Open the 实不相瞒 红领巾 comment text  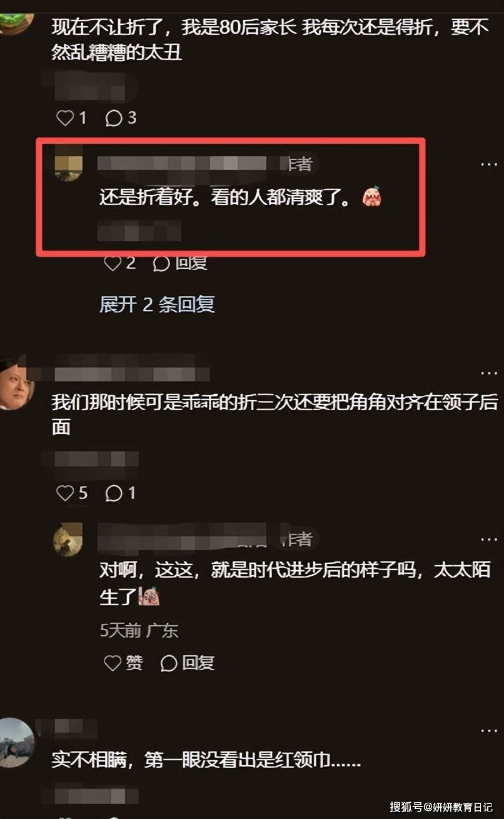207,760
